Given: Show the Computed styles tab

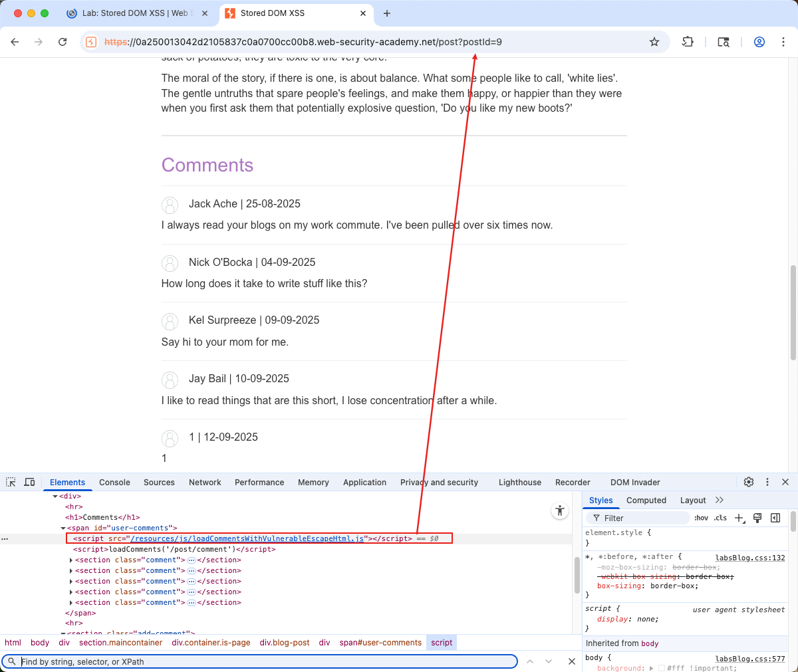Looking at the screenshot, I should click(x=646, y=500).
